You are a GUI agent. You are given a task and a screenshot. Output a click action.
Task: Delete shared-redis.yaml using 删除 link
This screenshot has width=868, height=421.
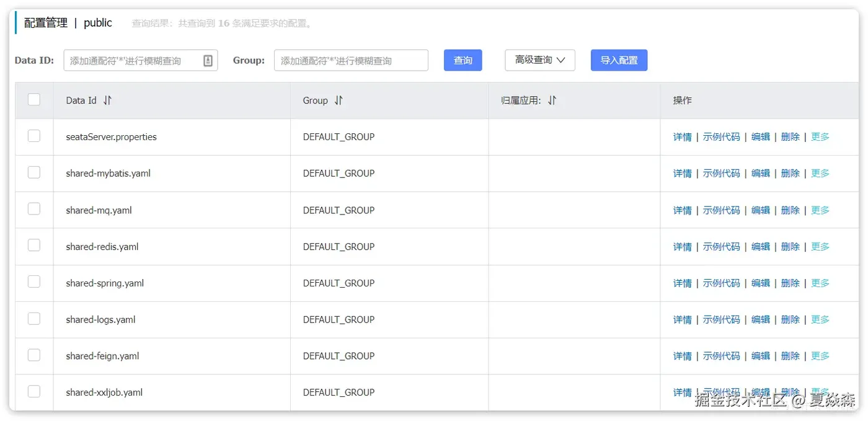click(x=790, y=247)
